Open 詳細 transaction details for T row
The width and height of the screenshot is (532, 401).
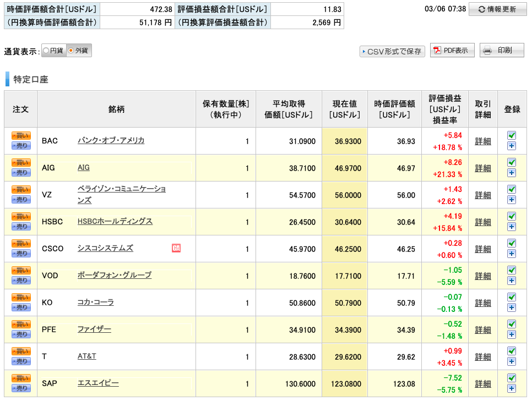tap(483, 357)
